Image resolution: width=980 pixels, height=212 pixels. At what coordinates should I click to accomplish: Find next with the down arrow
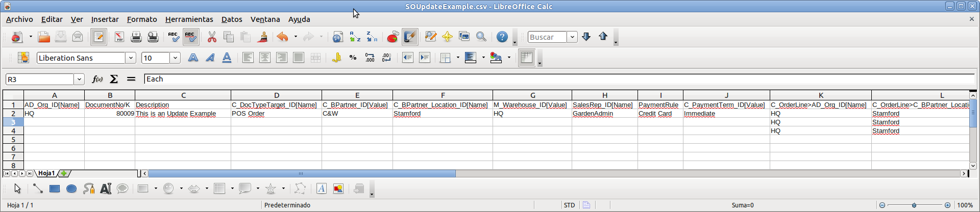[x=586, y=37]
